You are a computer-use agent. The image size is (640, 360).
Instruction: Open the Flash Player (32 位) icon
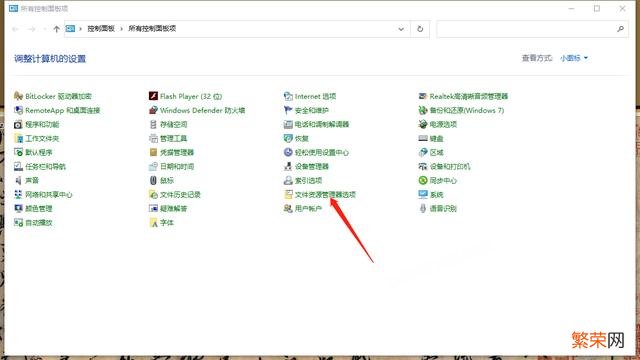(x=153, y=96)
